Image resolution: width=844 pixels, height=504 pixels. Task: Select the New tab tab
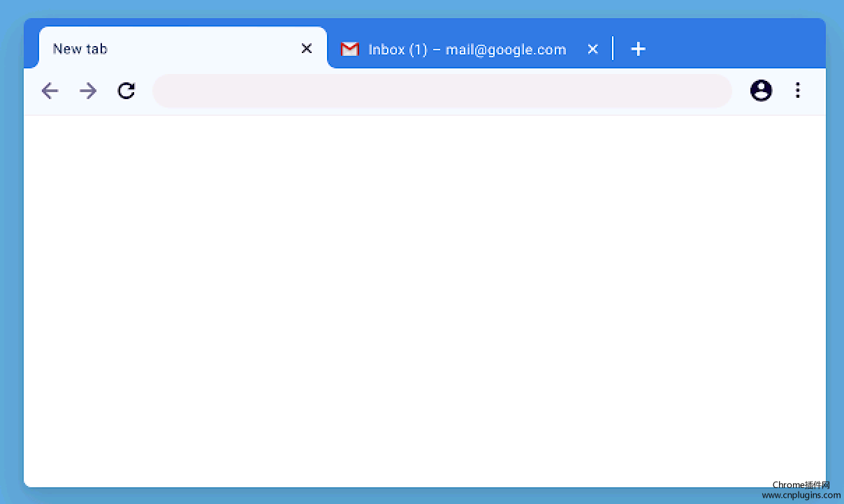click(x=183, y=48)
